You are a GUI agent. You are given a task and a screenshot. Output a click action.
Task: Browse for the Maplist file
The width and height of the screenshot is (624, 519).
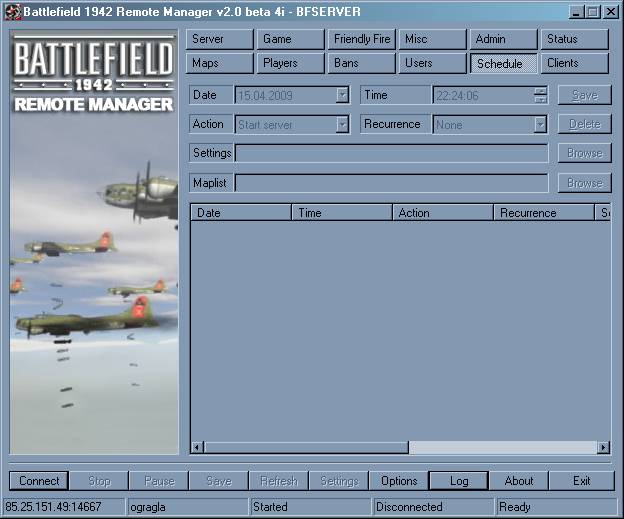pos(584,183)
